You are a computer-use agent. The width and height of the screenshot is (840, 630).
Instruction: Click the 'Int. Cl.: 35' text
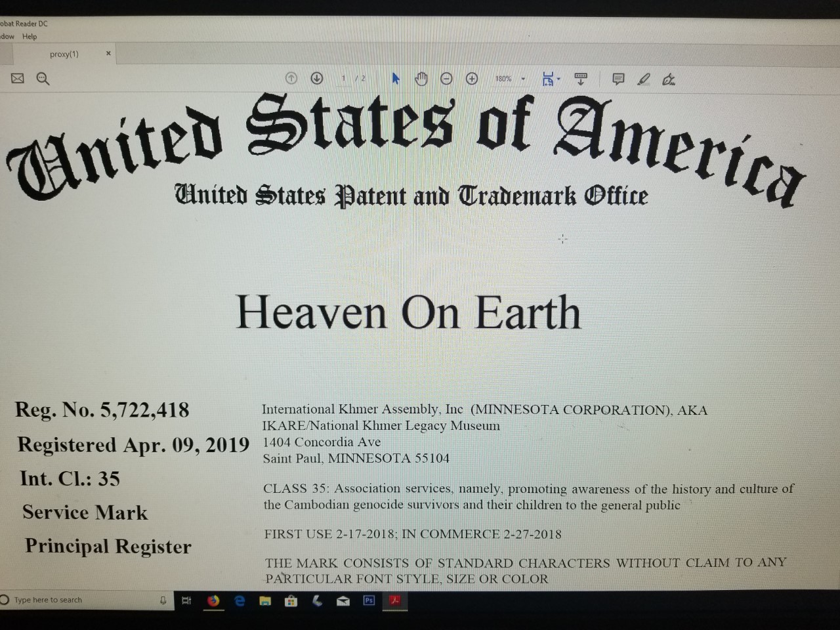tap(70, 478)
